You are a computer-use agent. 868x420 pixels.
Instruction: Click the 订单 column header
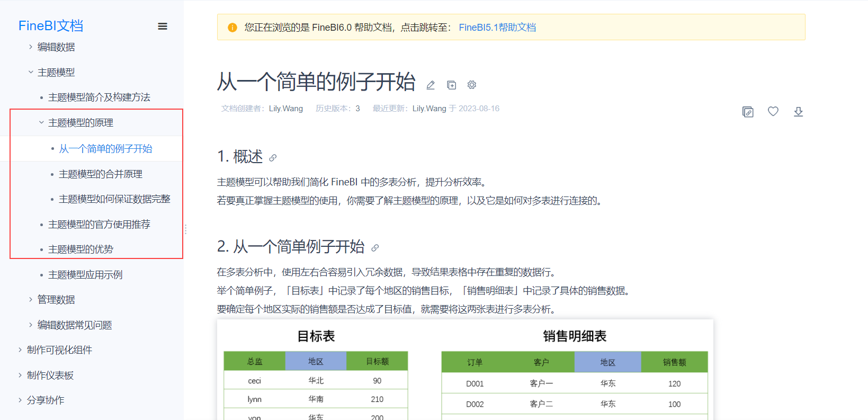(x=475, y=362)
